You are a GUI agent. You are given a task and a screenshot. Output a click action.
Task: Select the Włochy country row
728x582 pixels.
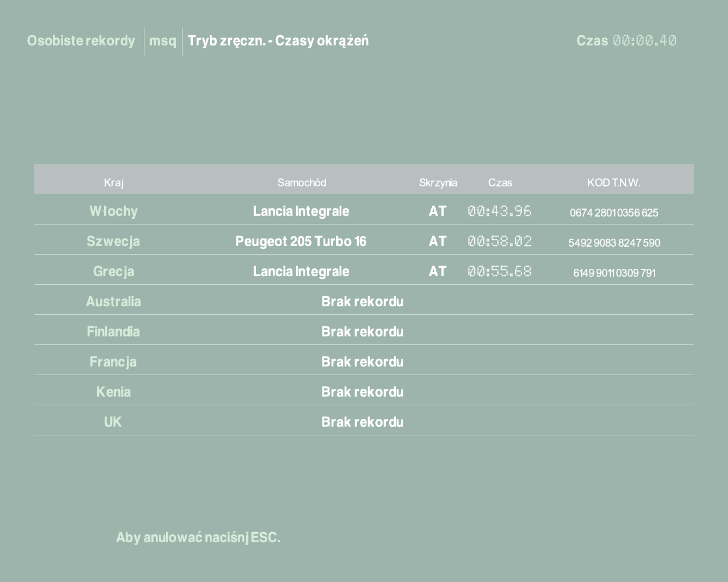point(113,211)
